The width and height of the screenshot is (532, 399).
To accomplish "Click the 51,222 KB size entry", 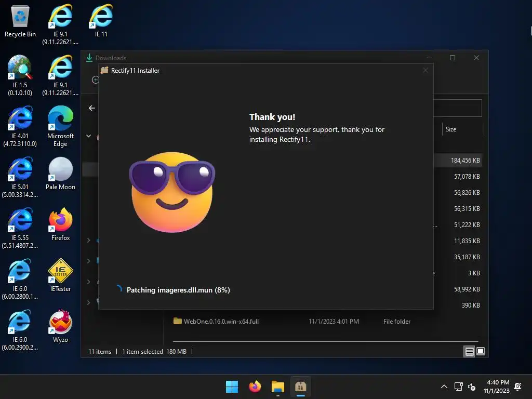I will 467,224.
